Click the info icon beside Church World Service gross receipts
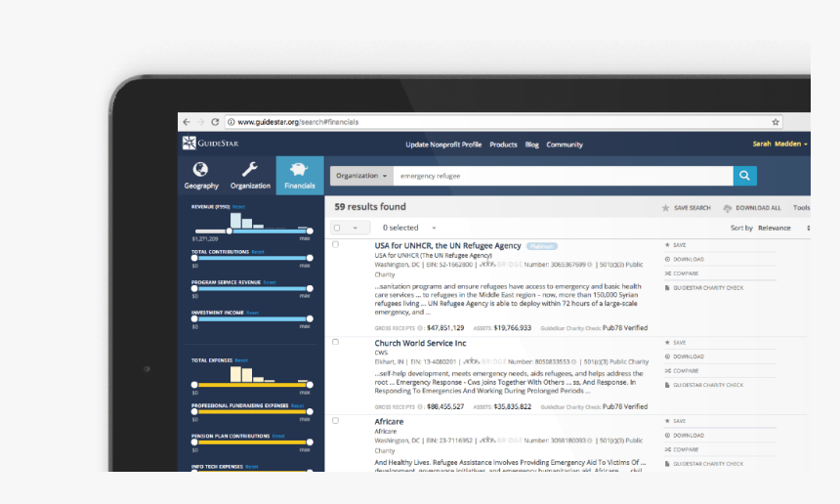 click(420, 406)
